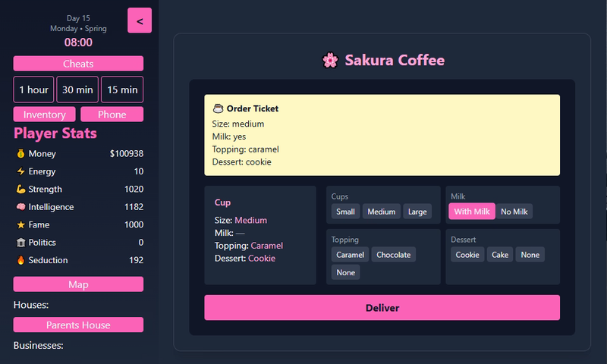Click the money bag icon beside Money

(20, 154)
